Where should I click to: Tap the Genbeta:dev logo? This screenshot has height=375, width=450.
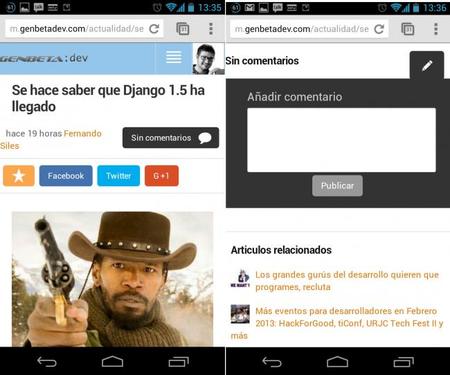pos(44,59)
